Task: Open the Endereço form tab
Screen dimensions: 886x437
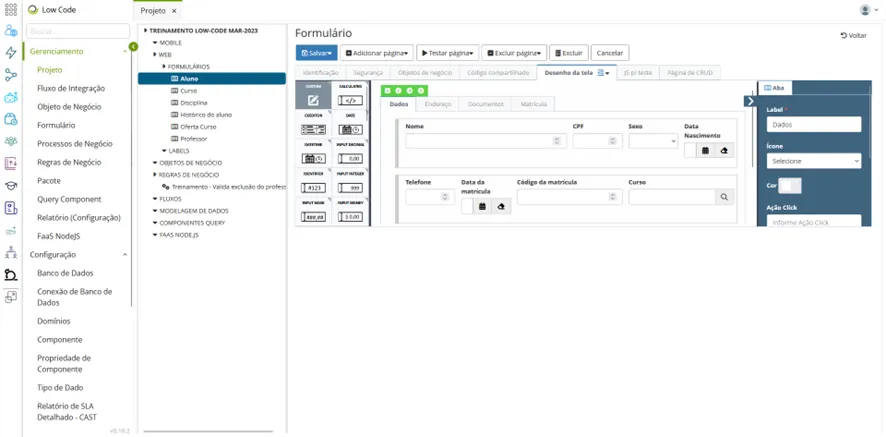Action: 437,104
